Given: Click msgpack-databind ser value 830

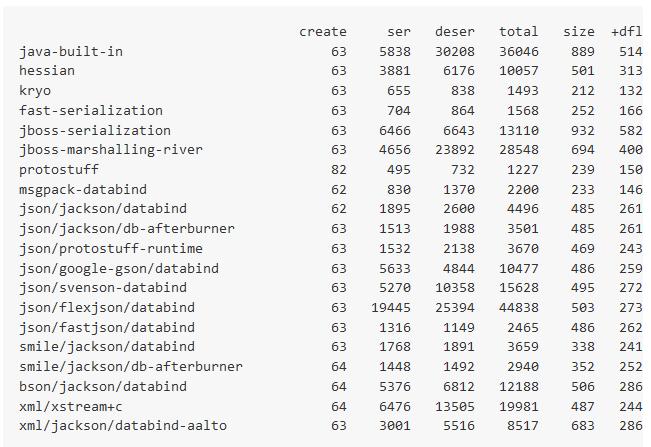Looking at the screenshot, I should point(399,189).
